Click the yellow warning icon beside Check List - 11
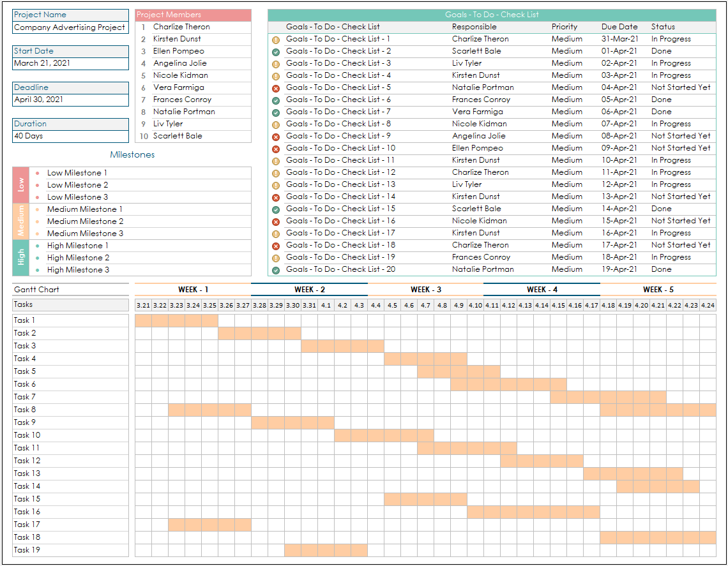Image resolution: width=728 pixels, height=566 pixels. [x=276, y=160]
